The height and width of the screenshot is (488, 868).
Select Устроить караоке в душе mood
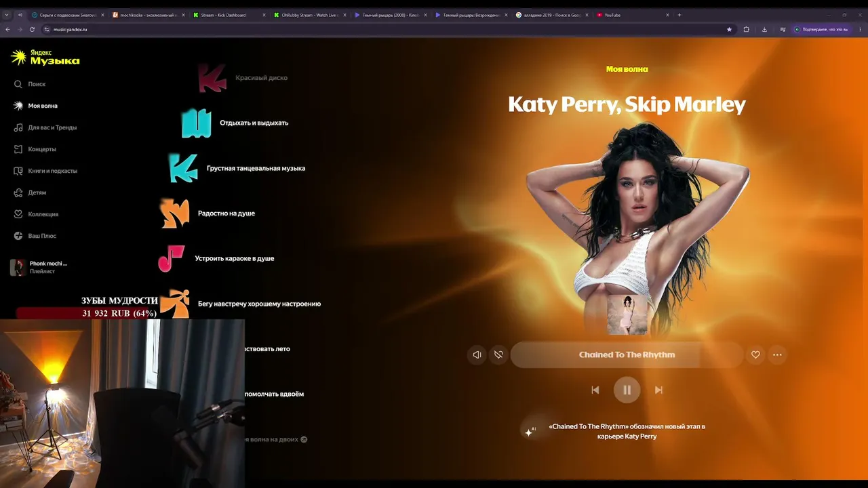tap(235, 258)
